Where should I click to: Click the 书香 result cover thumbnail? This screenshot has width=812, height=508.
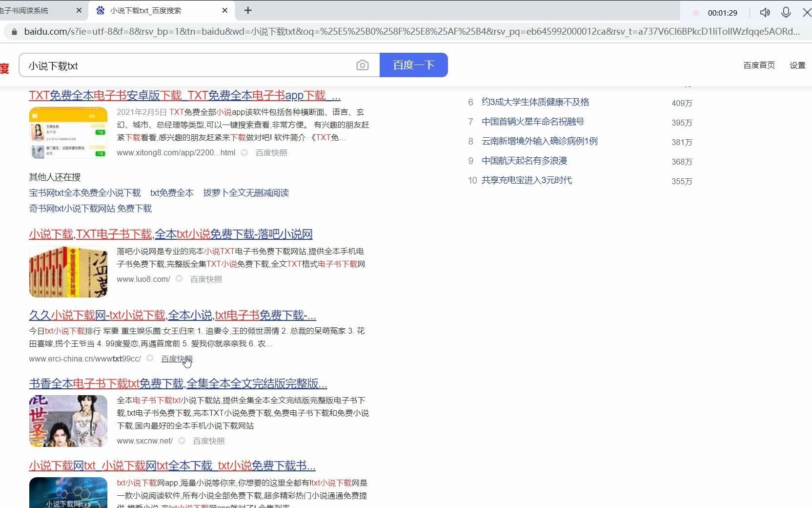point(68,421)
